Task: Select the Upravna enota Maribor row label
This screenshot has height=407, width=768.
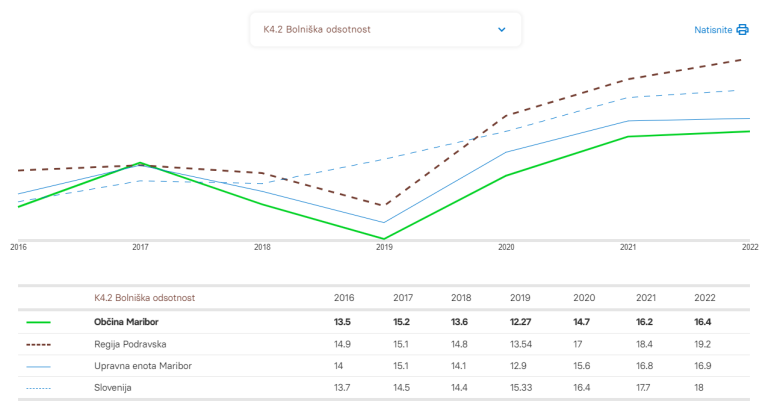Action: click(142, 366)
